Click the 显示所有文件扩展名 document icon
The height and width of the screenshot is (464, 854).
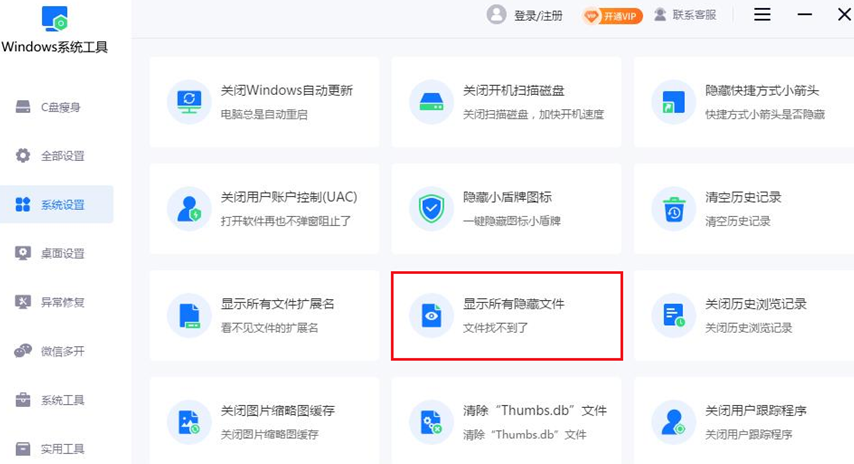189,315
